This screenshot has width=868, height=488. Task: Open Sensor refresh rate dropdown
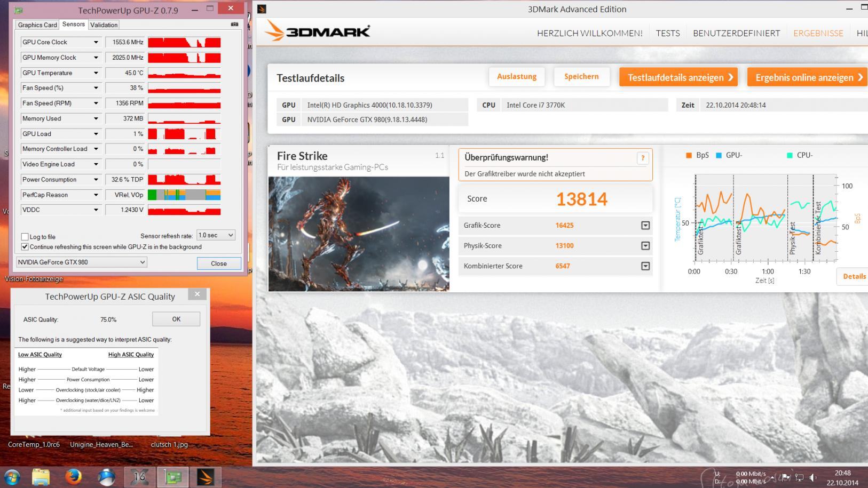[216, 235]
